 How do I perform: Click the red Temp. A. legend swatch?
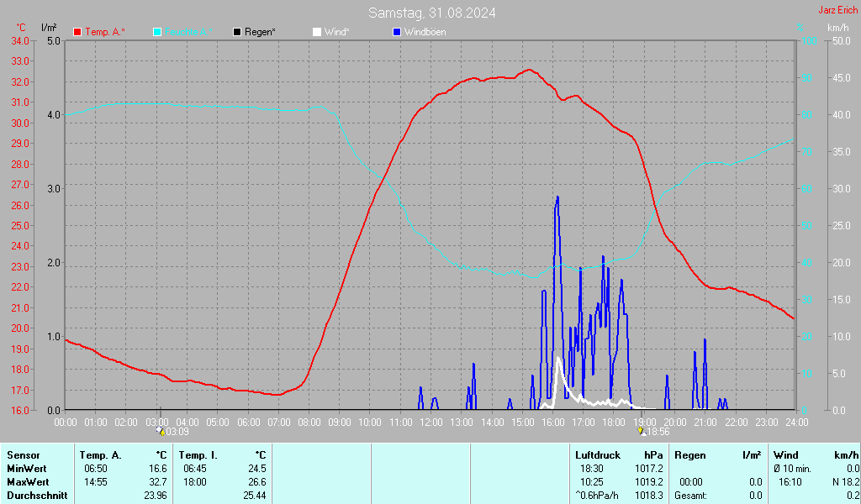[77, 32]
